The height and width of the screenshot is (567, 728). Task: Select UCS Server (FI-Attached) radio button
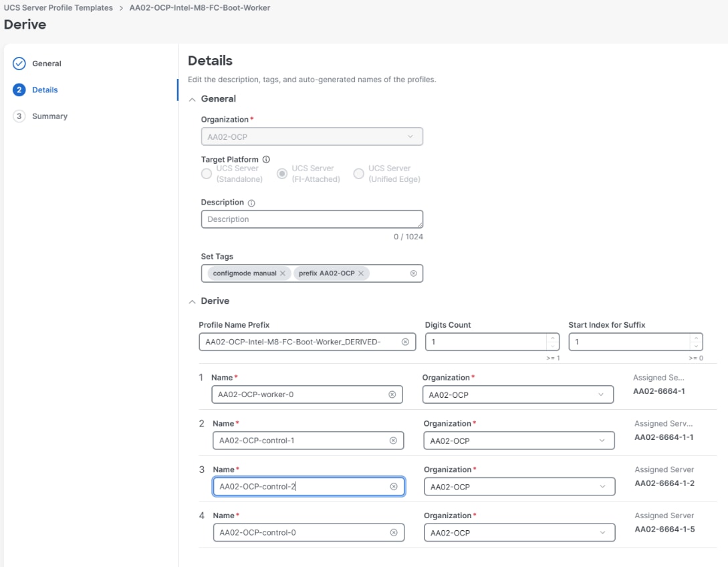pyautogui.click(x=282, y=174)
